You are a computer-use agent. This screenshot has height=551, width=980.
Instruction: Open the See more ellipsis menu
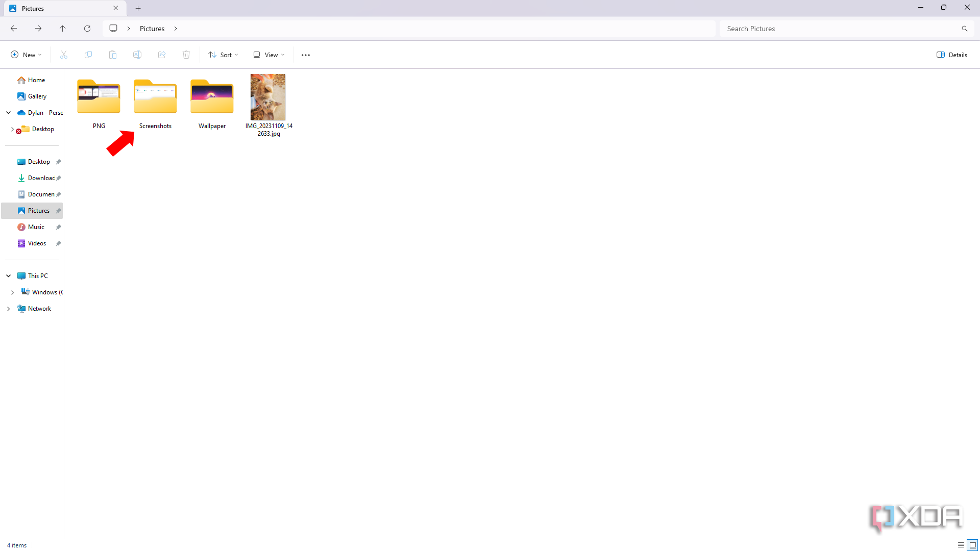coord(305,55)
